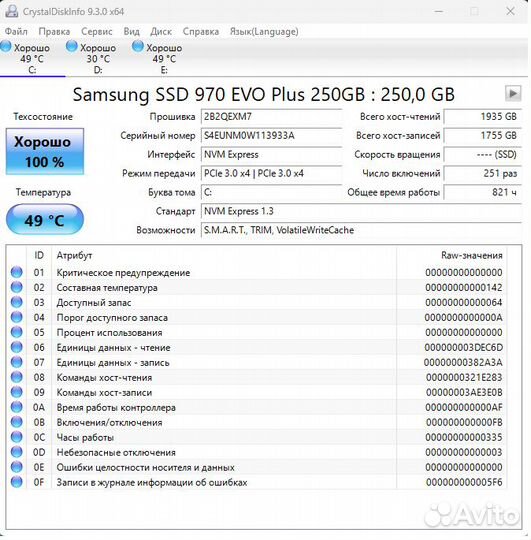531x540 pixels.
Task: Click the next disk arrow button
Action: pyautogui.click(x=513, y=93)
